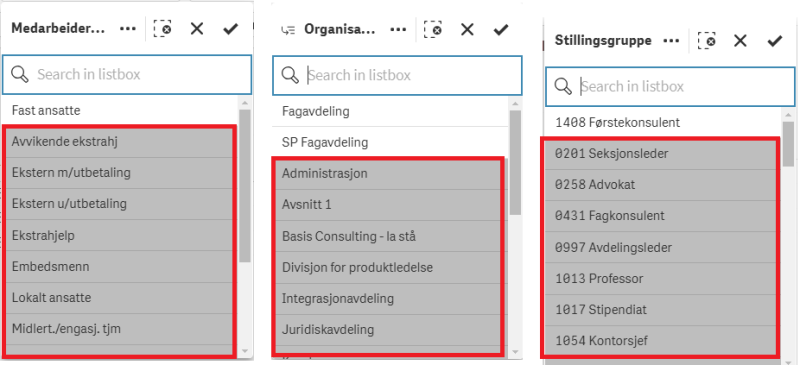Select SP Fagavdeling value
Screen dimensions: 800x365
390,142
